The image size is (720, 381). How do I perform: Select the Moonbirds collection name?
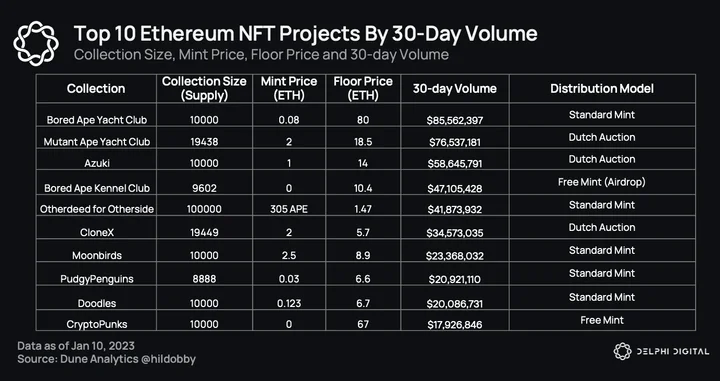(97, 256)
